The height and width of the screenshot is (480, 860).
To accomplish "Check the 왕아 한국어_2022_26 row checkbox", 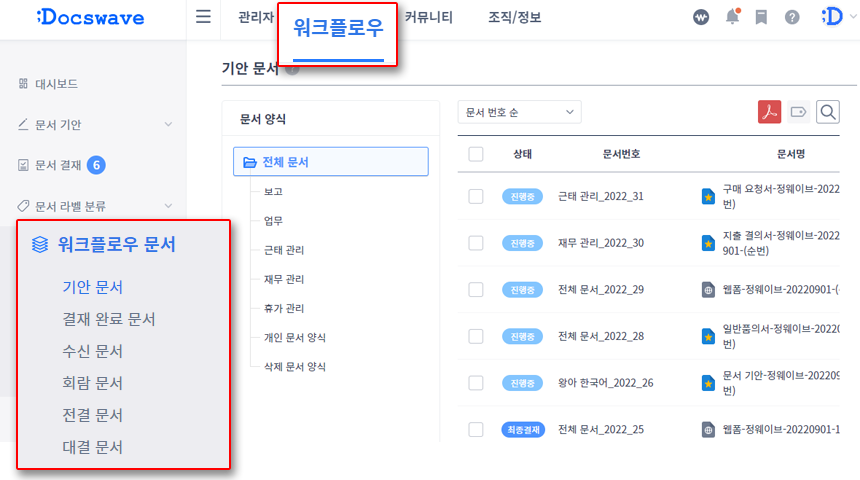I will tap(476, 383).
